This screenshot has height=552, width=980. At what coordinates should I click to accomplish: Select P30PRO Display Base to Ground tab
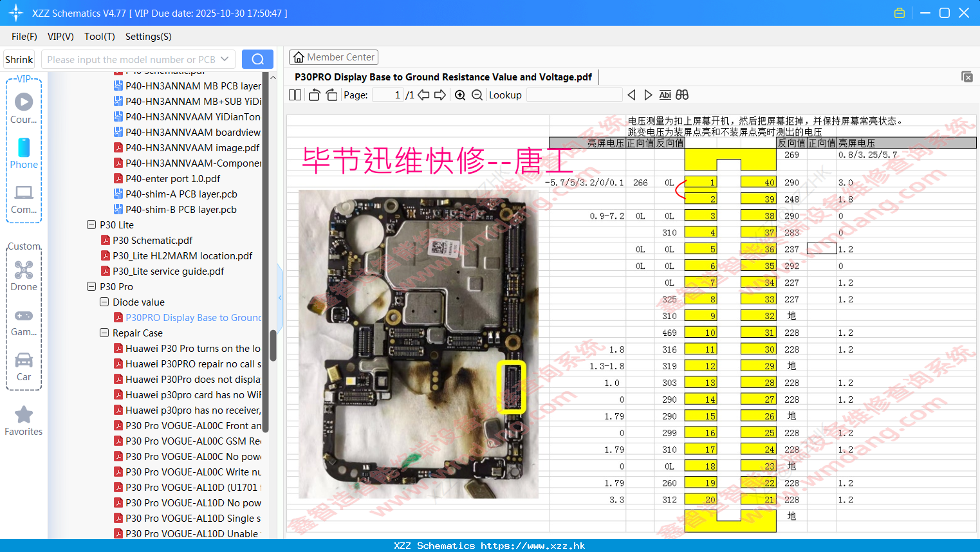click(443, 77)
